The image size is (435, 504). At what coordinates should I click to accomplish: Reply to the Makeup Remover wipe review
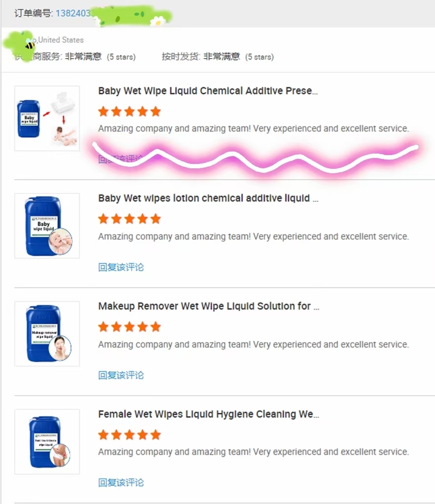click(121, 375)
